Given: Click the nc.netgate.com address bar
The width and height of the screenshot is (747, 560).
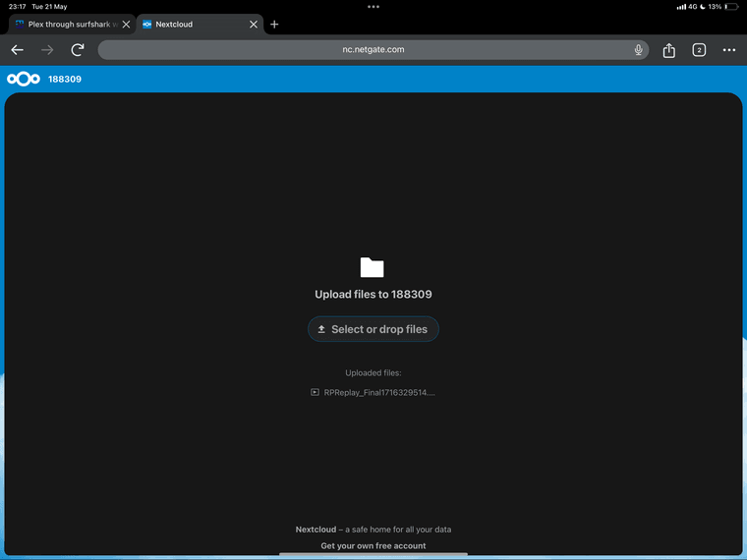Looking at the screenshot, I should 373,49.
